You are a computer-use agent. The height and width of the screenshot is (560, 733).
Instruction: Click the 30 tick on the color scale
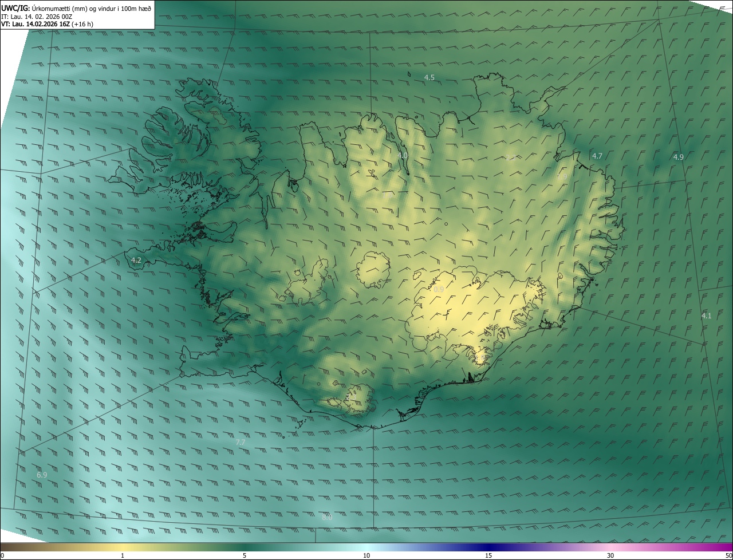[610, 555]
